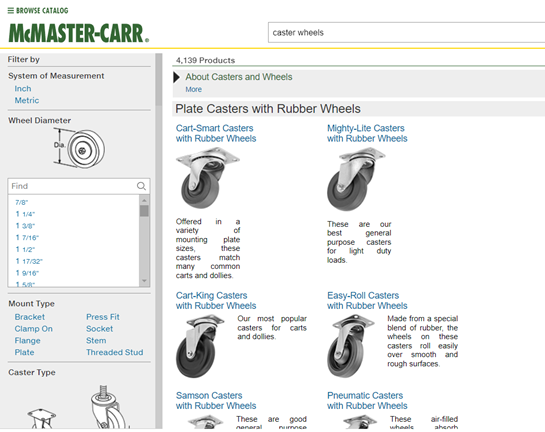Filter by Clamp On mount type
This screenshot has width=545, height=432.
(x=33, y=329)
